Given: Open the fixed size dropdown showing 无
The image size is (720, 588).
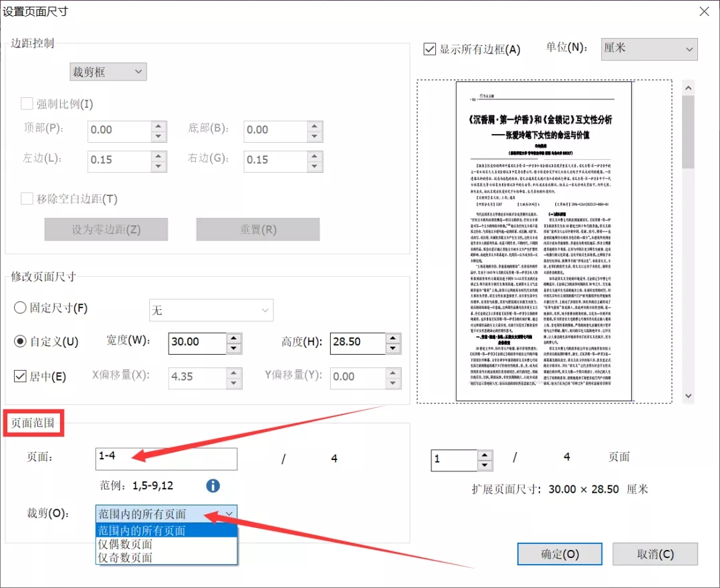Looking at the screenshot, I should pos(211,310).
